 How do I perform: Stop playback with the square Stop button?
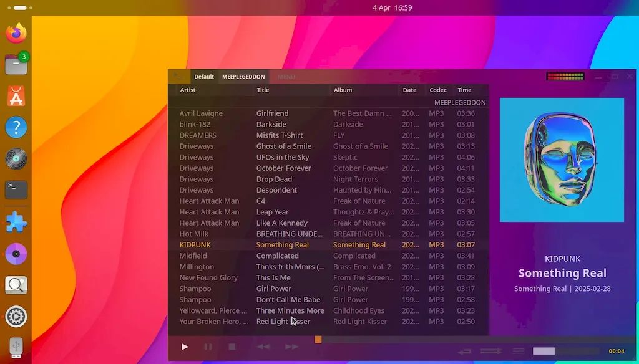coord(232,347)
